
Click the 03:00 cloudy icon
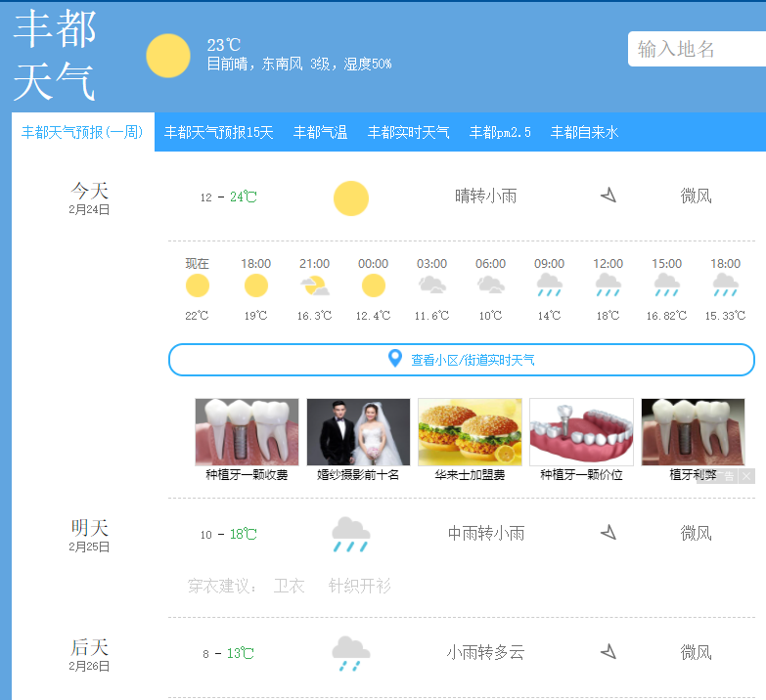point(431,285)
